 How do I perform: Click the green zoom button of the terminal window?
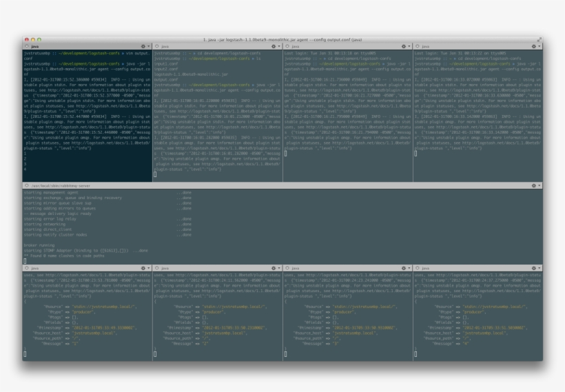pyautogui.click(x=39, y=39)
